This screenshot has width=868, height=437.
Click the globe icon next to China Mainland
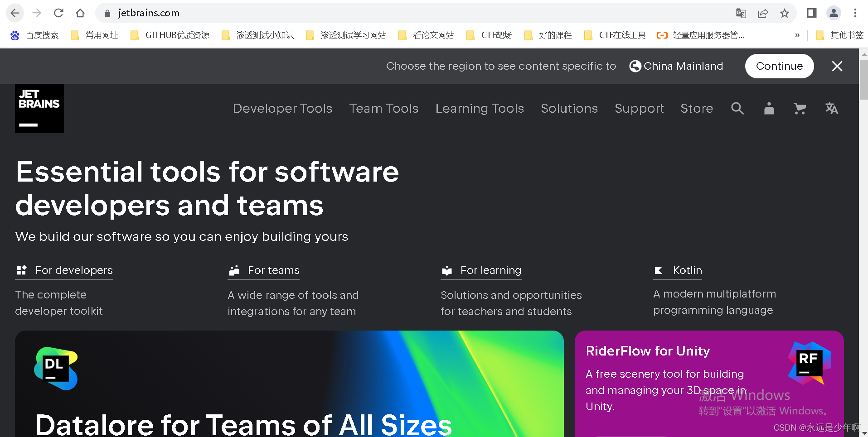[635, 66]
